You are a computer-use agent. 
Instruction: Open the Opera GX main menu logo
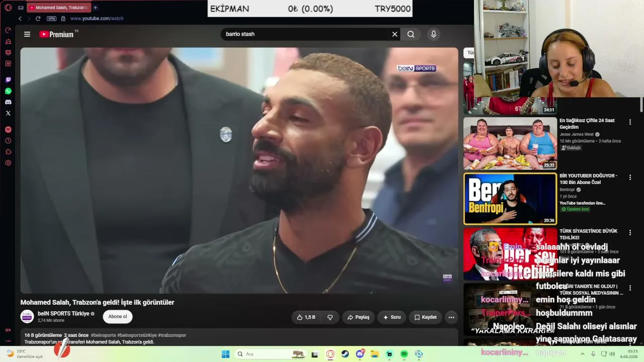click(x=8, y=8)
